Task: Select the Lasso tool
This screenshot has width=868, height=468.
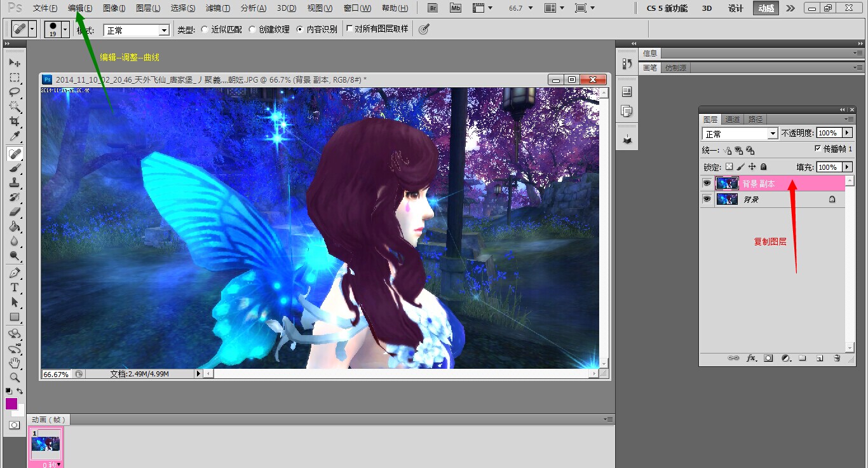Action: (15, 92)
